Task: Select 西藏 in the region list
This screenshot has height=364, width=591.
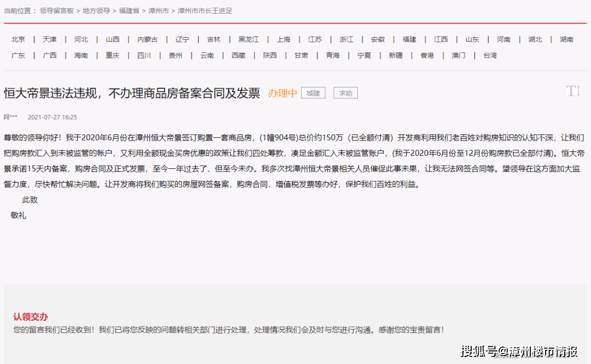Action: tap(238, 55)
